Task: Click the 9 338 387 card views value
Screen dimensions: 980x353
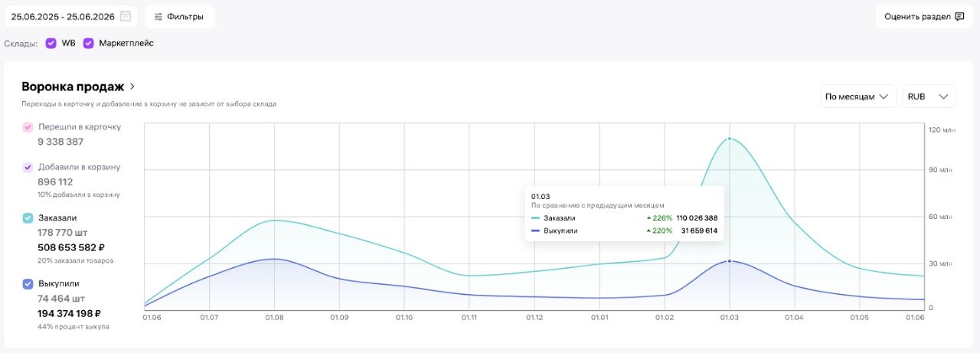Action: [x=60, y=142]
